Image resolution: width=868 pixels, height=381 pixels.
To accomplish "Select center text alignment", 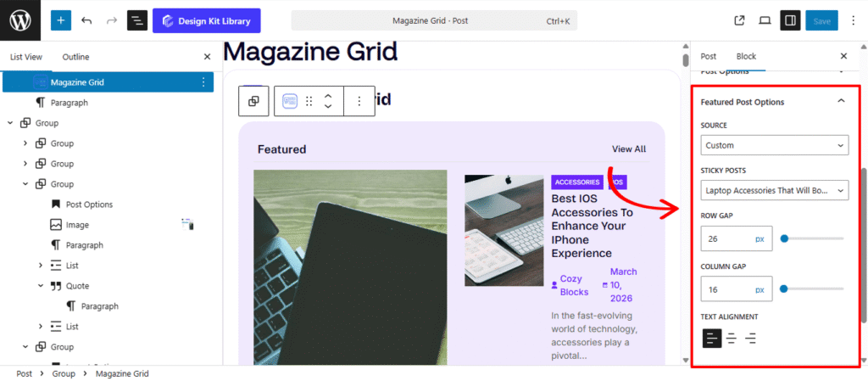I will (x=732, y=338).
